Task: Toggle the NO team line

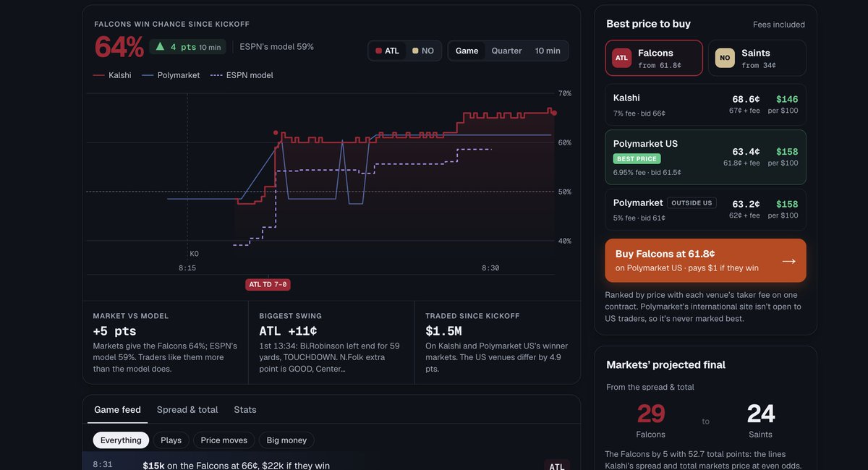Action: 423,51
